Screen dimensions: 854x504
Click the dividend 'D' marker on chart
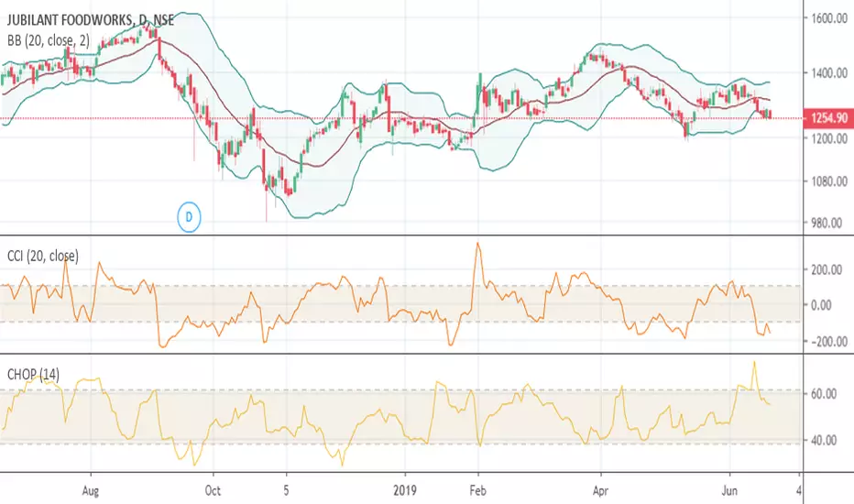coord(189,217)
